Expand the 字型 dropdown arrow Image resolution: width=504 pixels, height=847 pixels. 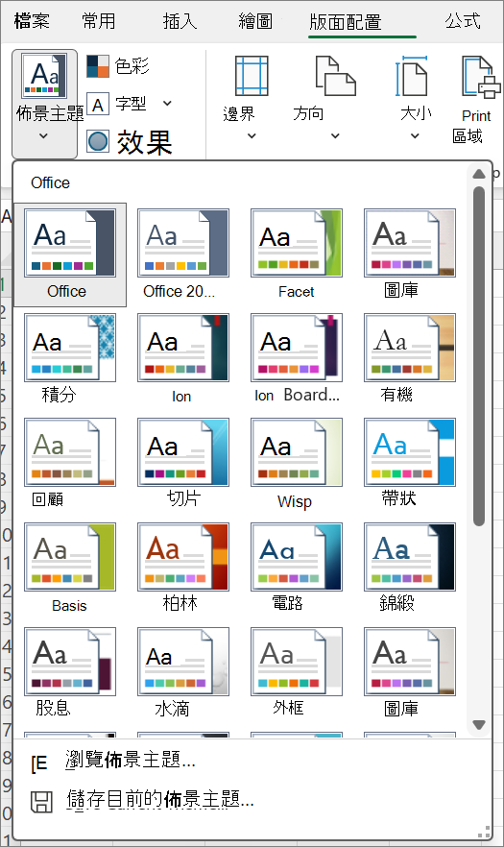[167, 103]
